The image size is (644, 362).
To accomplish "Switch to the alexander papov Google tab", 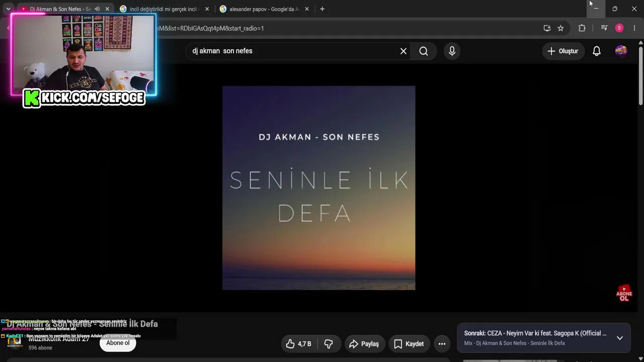I will click(264, 9).
